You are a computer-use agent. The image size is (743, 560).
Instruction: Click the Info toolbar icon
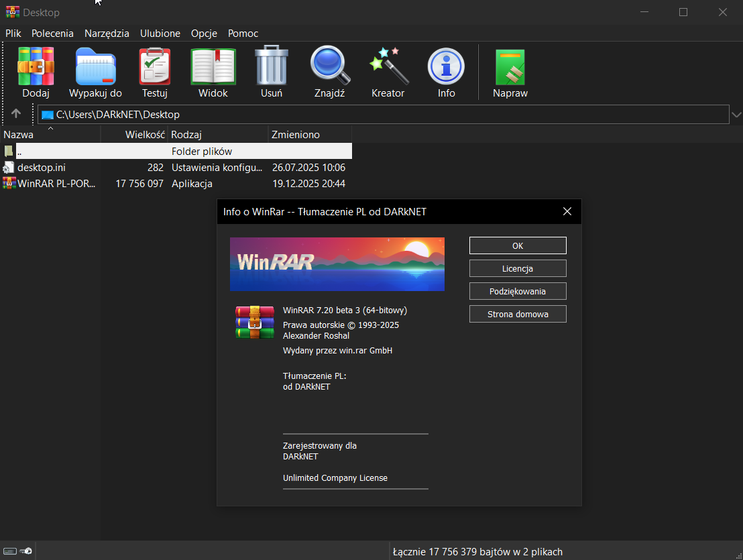tap(446, 66)
